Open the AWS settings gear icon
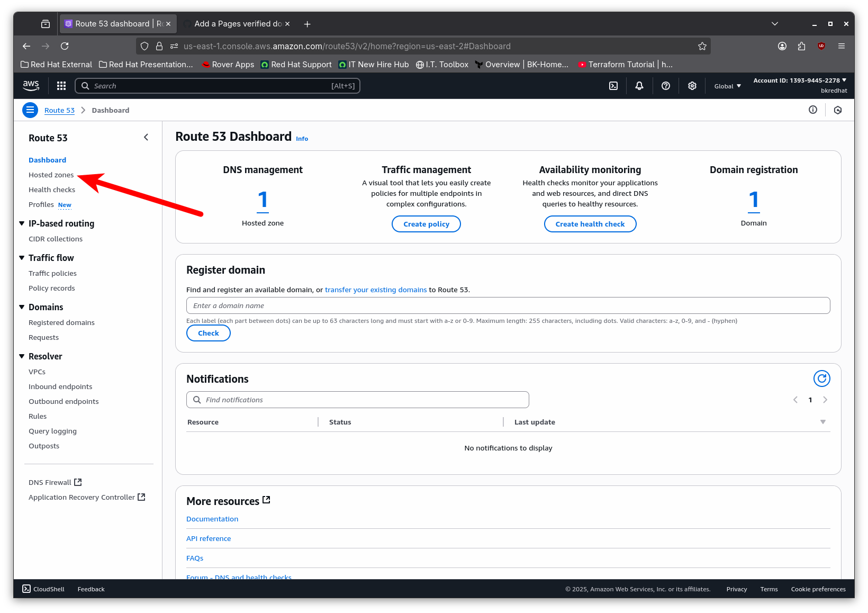This screenshot has height=613, width=868. [692, 86]
